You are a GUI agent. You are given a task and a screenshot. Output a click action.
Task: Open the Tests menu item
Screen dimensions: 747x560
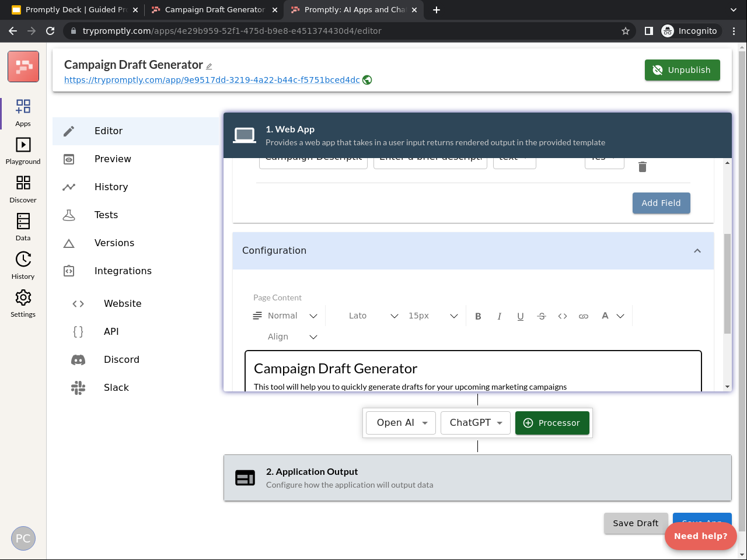click(136, 215)
